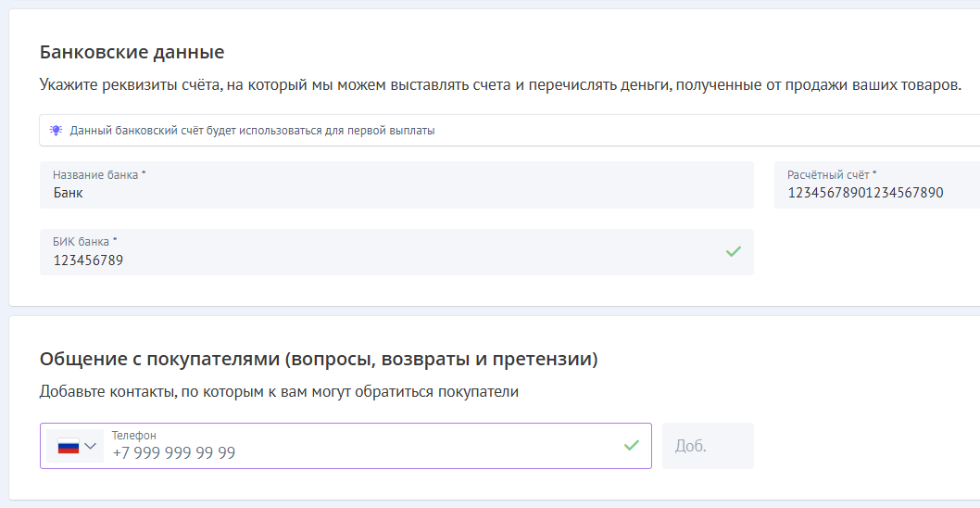Click the first payout bank account notice text
The width and height of the screenshot is (980, 508).
[252, 131]
